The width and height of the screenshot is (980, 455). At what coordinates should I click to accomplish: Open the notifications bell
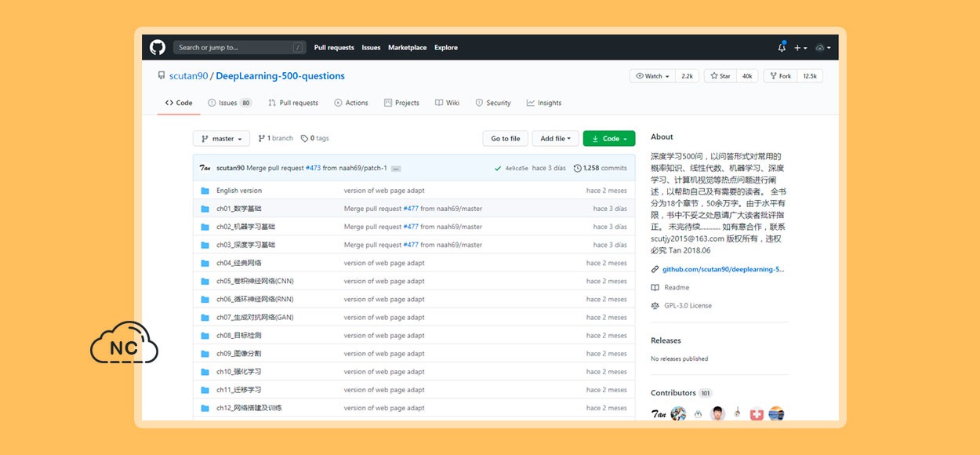tap(782, 47)
